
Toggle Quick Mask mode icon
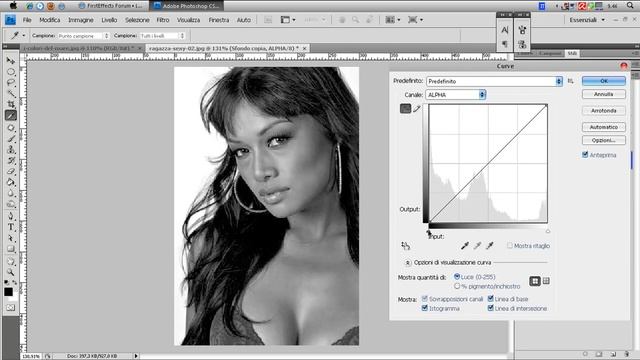click(11, 308)
